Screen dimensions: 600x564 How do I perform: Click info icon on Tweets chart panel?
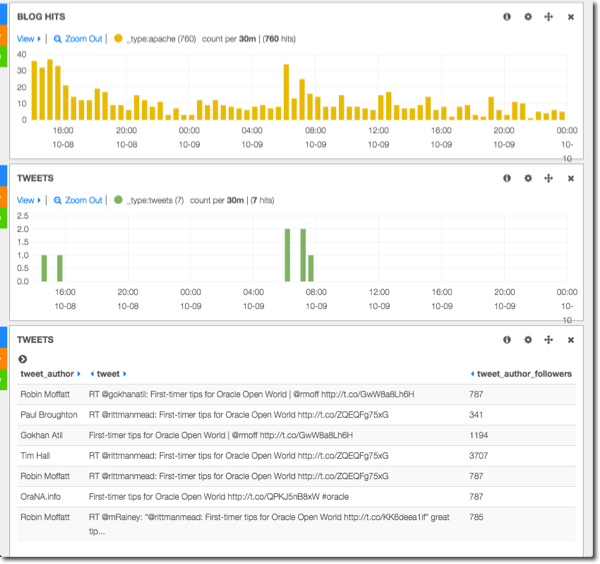[507, 178]
